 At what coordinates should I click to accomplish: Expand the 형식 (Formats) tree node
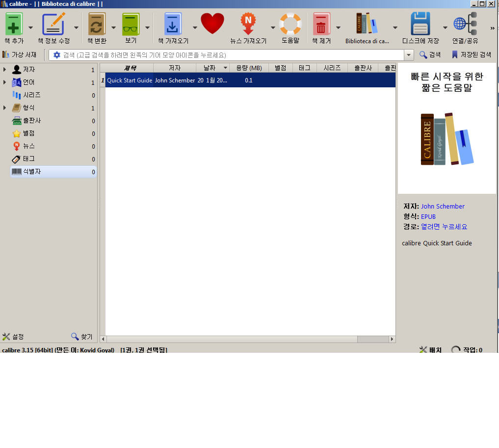pos(4,107)
